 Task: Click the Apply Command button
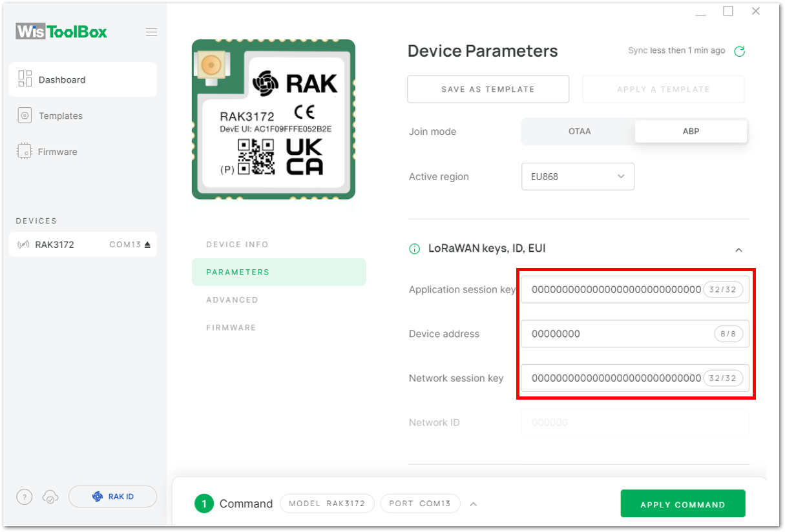point(683,504)
